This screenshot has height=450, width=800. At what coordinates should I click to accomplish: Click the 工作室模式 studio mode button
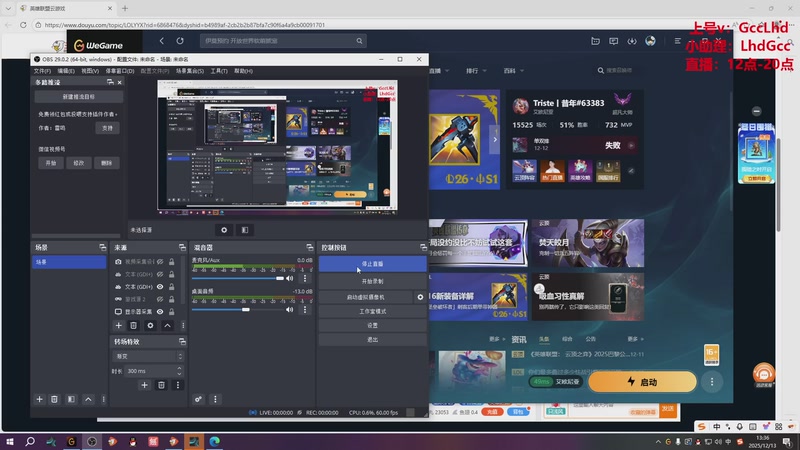[372, 311]
